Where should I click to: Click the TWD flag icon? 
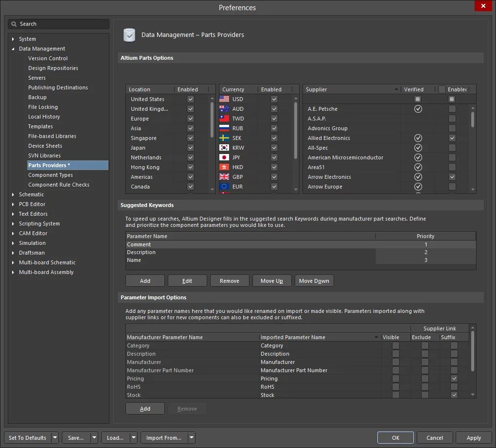224,119
